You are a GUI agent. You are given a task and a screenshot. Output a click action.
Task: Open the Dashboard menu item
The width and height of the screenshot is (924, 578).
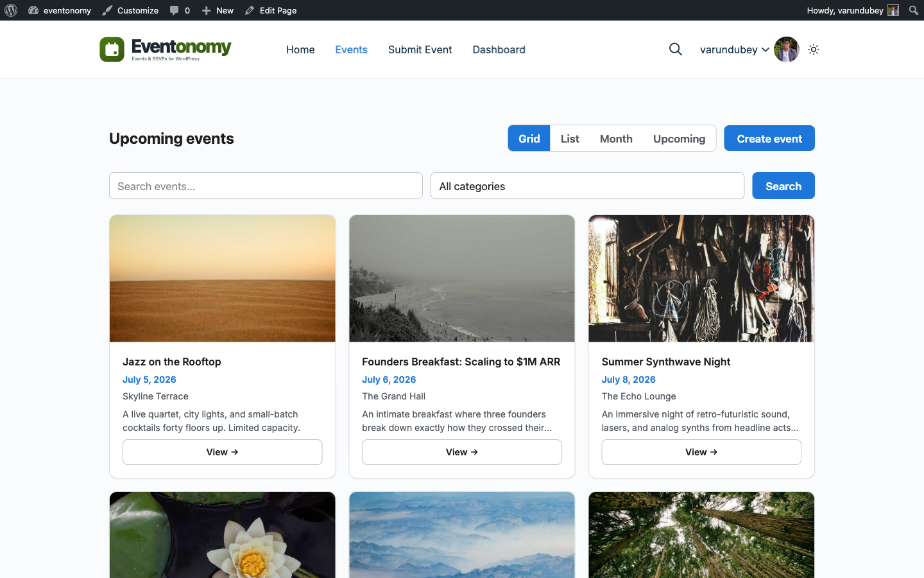click(499, 49)
